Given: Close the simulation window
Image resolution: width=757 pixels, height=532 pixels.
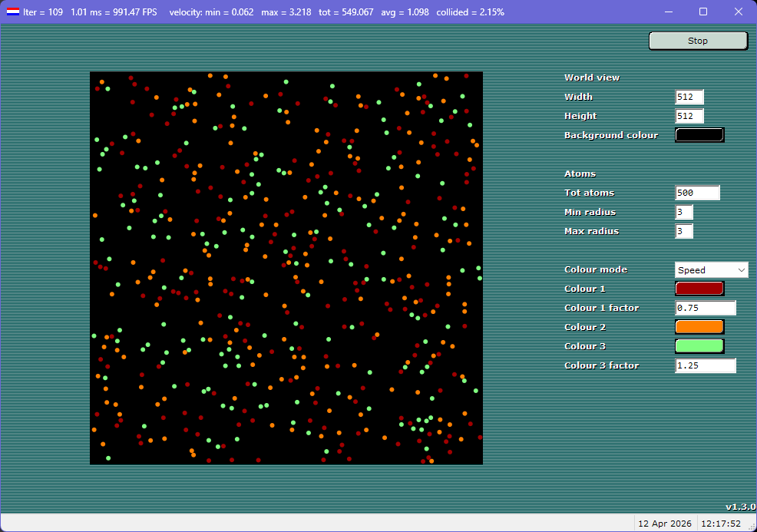Looking at the screenshot, I should pos(739,12).
